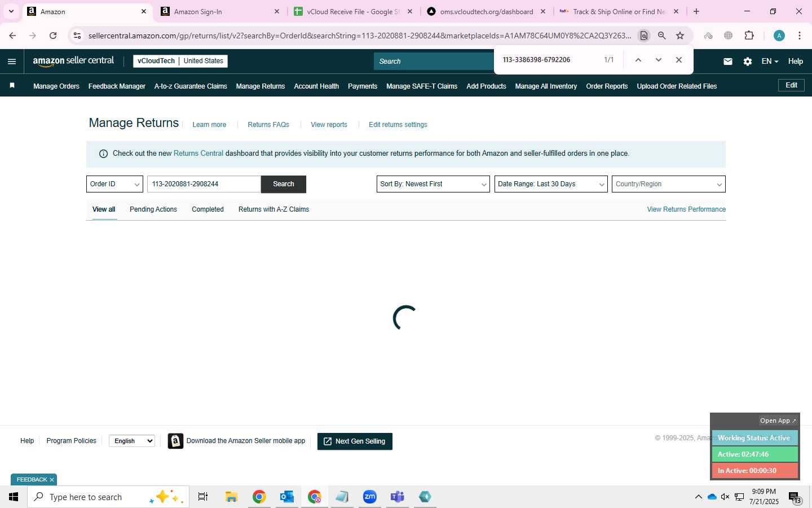The width and height of the screenshot is (812, 508).
Task: Click the info icon in the Returns Central banner
Action: [x=103, y=154]
